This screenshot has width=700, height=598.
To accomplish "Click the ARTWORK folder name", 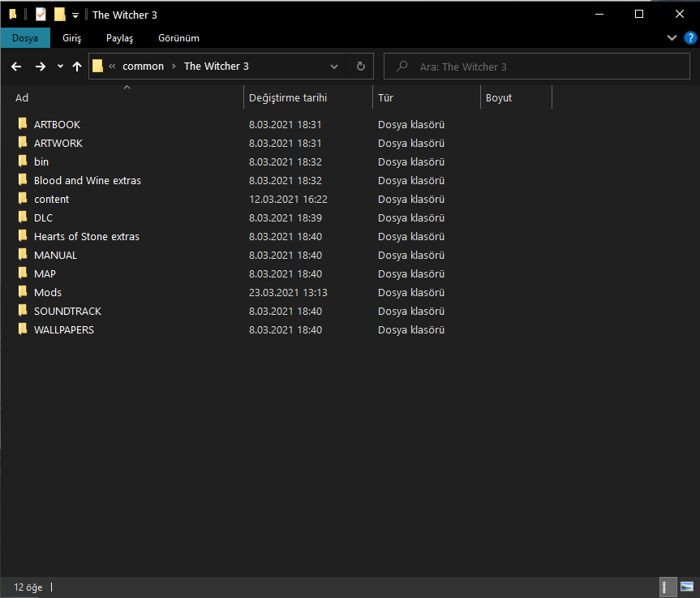I will [x=58, y=144].
